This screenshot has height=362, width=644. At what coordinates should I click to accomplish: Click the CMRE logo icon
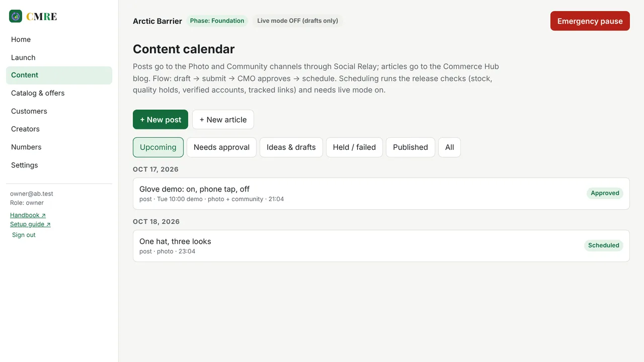[x=16, y=16]
